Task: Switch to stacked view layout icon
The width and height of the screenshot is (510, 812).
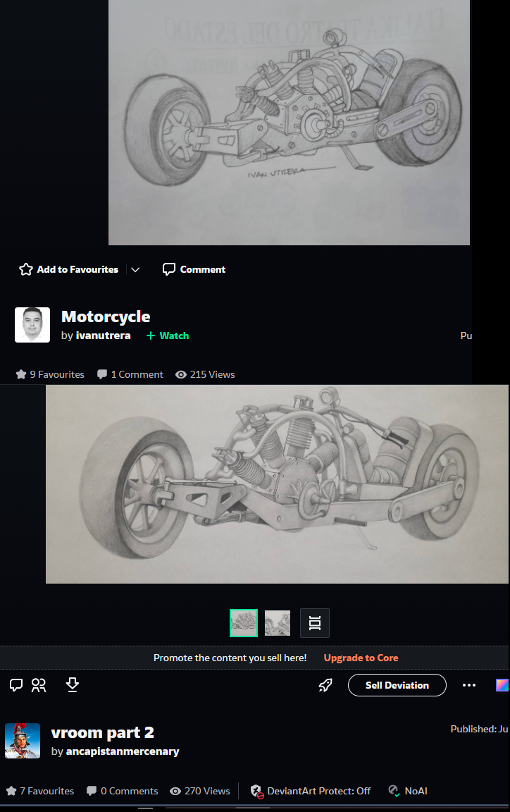Action: [x=315, y=623]
